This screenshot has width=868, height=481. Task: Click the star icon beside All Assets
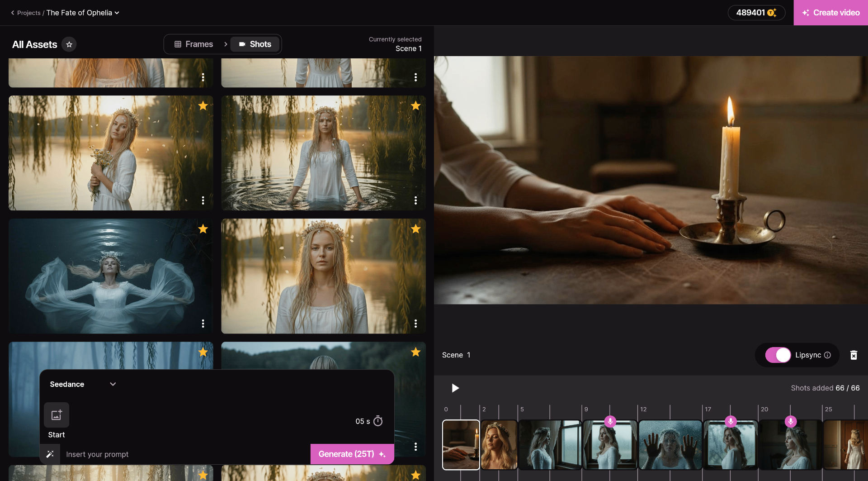pyautogui.click(x=69, y=44)
